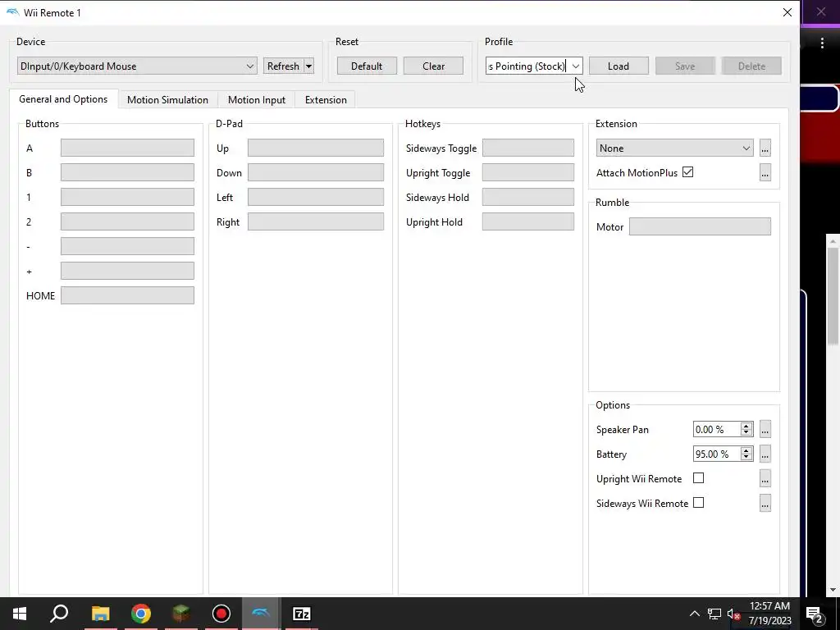Open taskbar search magnifier

click(59, 614)
